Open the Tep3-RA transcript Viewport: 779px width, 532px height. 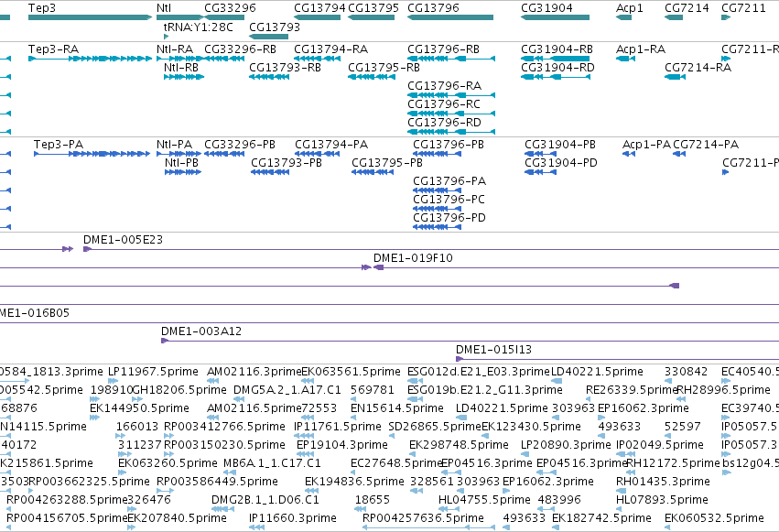[90, 59]
